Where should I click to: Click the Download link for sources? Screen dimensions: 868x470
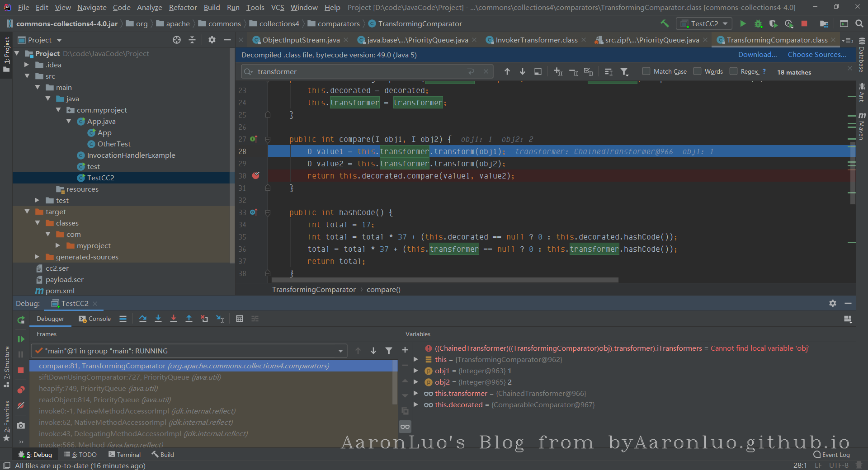click(757, 55)
